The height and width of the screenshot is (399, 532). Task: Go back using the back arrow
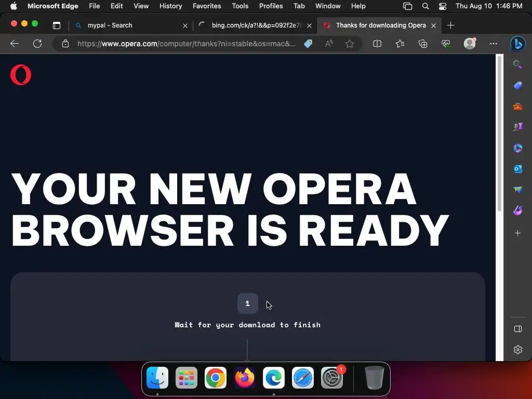coord(15,44)
